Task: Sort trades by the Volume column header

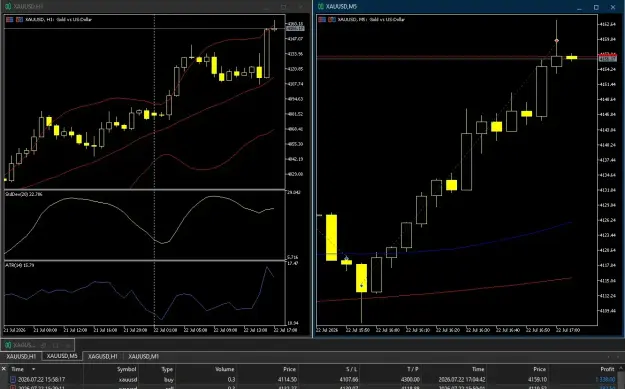Action: point(225,369)
